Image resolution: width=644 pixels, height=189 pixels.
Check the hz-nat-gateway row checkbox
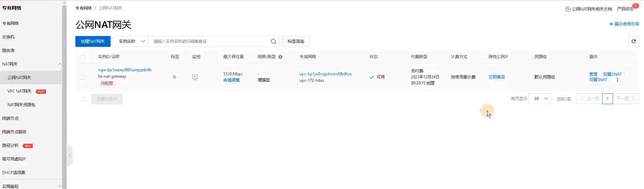[83, 77]
